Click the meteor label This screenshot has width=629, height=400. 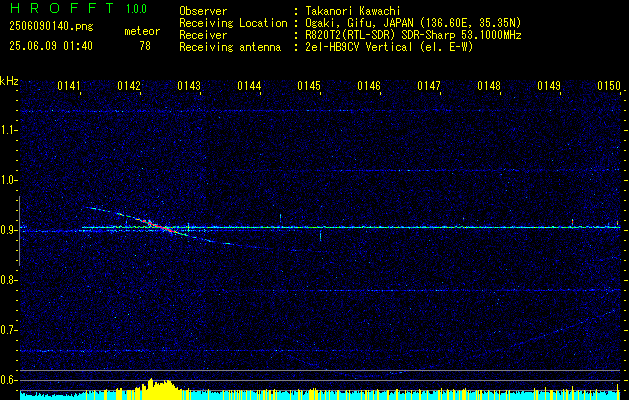click(x=142, y=31)
